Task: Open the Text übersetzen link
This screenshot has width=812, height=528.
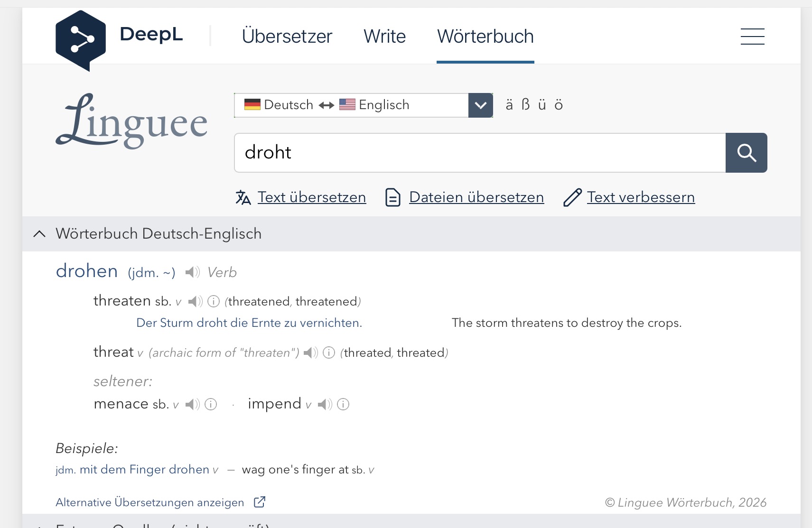Action: click(311, 197)
